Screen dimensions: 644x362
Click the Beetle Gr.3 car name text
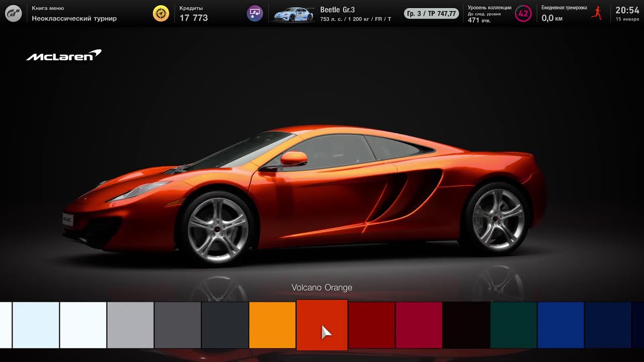pos(338,10)
